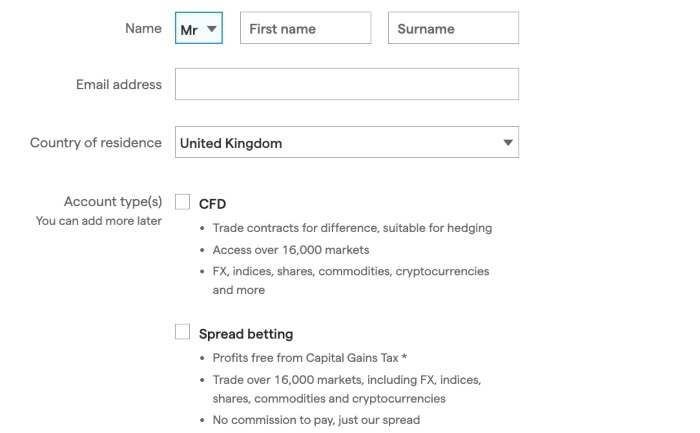The height and width of the screenshot is (433, 700).
Task: Focus the Surname input field
Action: 453,28
